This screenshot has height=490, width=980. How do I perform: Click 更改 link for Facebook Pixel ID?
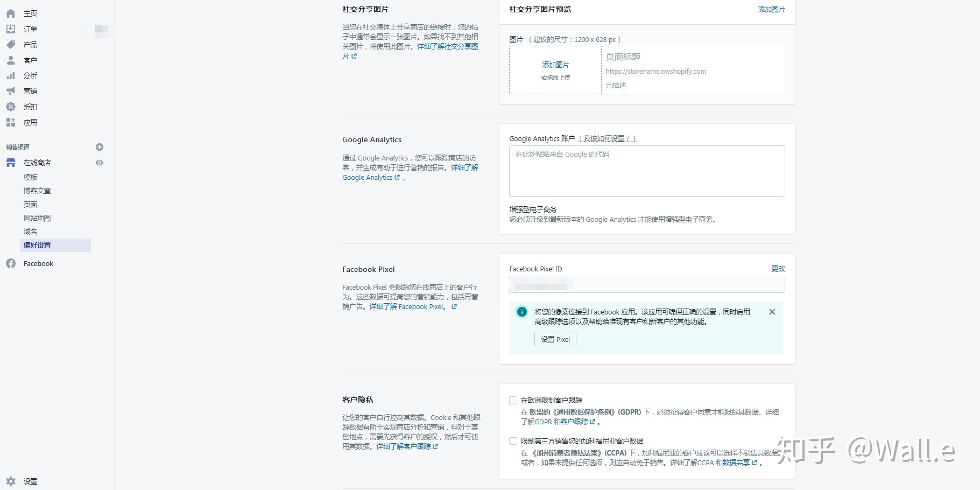778,269
